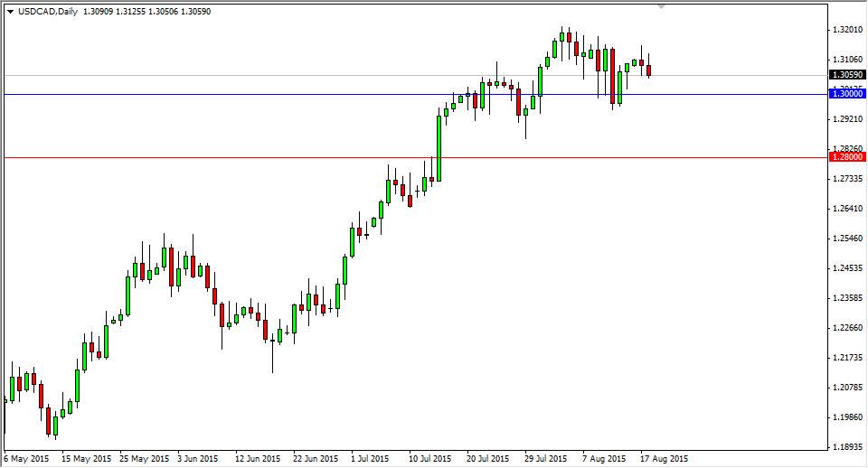The image size is (868, 468).
Task: Click the 17 Aug 2015 date label
Action: pyautogui.click(x=664, y=459)
